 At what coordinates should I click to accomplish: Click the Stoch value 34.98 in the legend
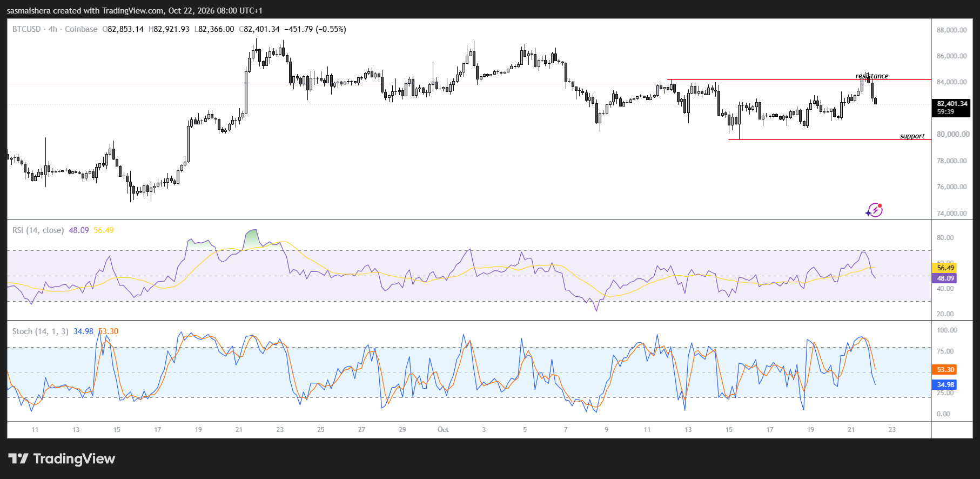click(83, 331)
